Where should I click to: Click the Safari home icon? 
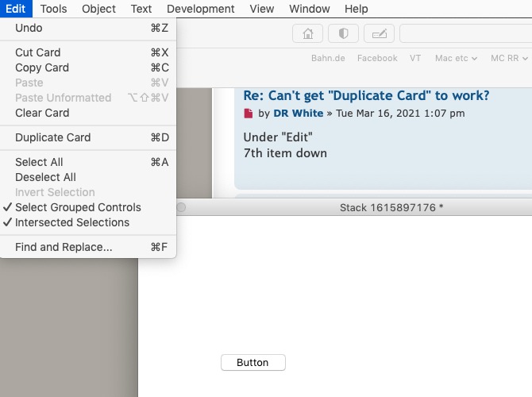307,34
